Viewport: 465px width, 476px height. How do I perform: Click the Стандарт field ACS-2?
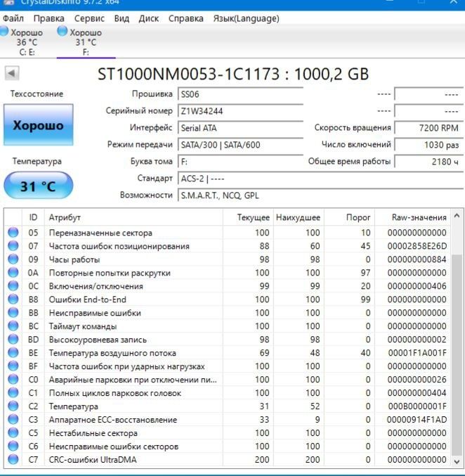coord(321,179)
